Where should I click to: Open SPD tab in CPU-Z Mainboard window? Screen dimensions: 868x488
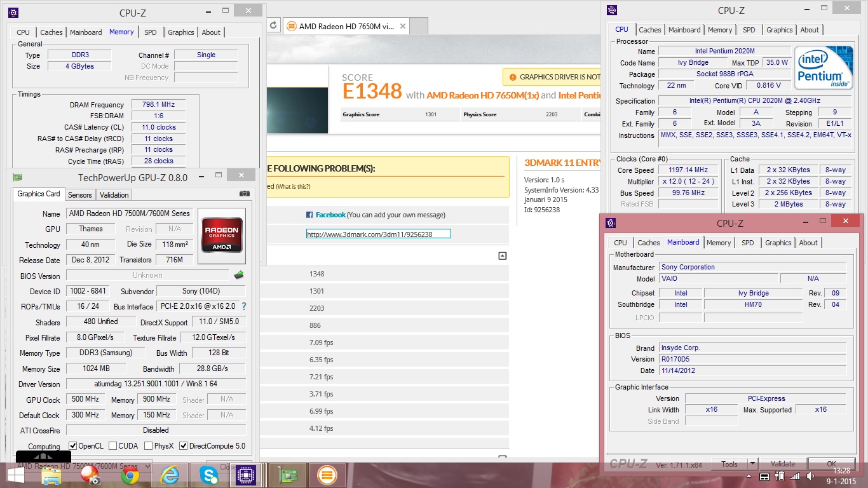748,243
